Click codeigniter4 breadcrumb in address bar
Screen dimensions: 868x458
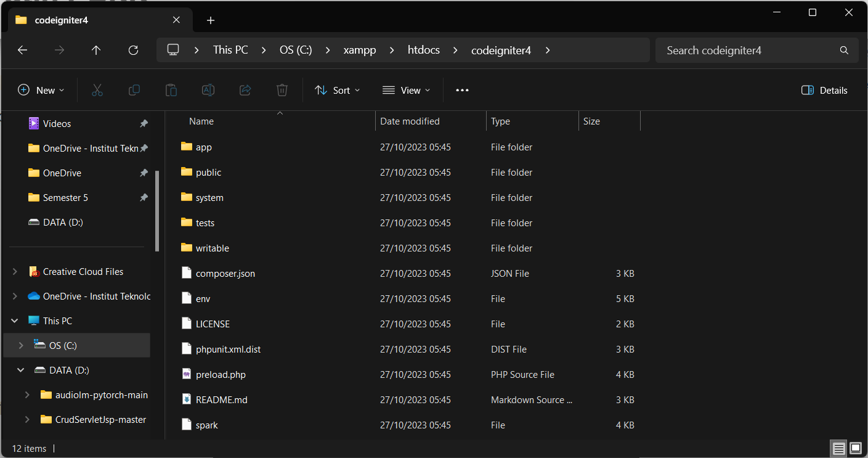[x=501, y=50]
